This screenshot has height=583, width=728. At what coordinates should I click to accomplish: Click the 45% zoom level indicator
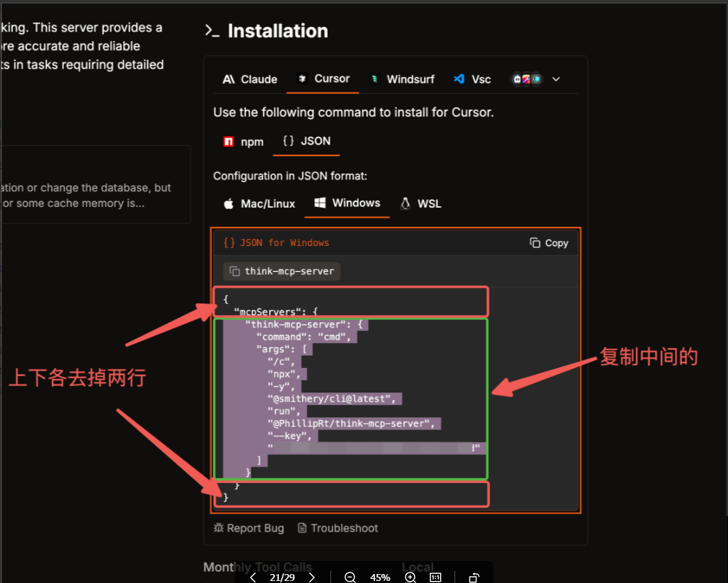pyautogui.click(x=380, y=578)
